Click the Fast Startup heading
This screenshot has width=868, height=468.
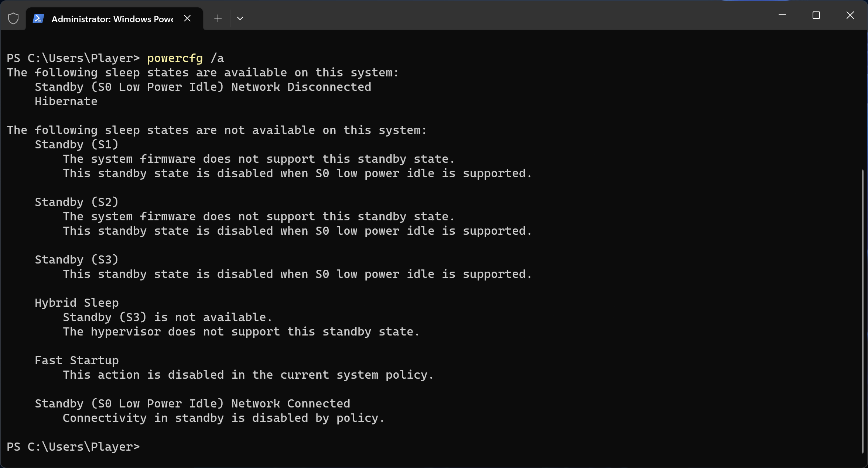click(x=77, y=361)
